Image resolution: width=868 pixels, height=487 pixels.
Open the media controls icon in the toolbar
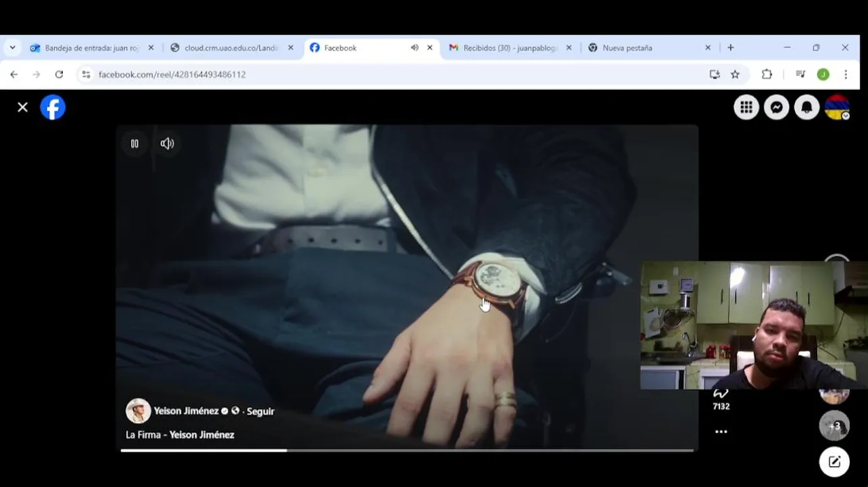coord(800,74)
